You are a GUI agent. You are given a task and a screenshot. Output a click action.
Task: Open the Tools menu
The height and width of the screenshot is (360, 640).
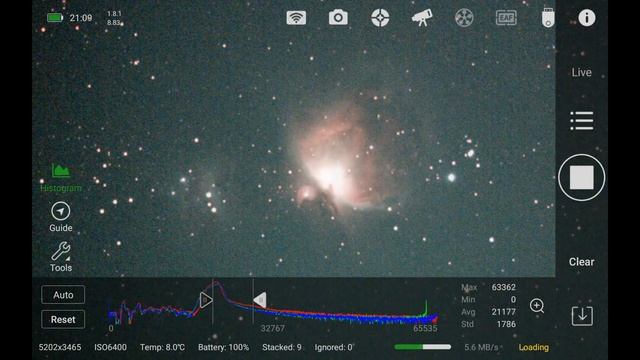point(61,257)
